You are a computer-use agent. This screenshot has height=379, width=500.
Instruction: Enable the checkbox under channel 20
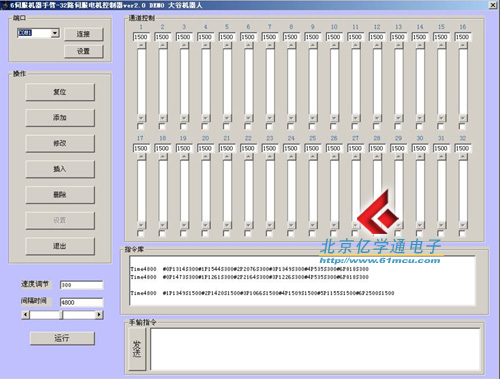205,233
